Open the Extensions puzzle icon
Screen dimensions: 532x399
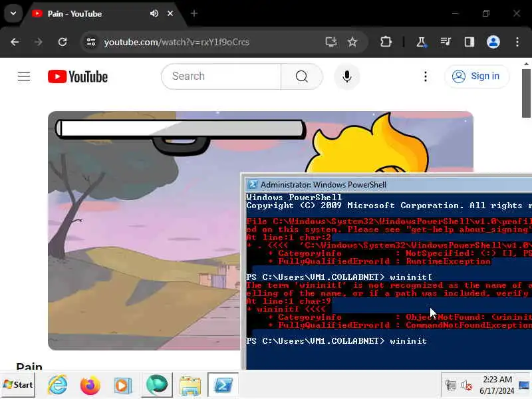(x=386, y=42)
